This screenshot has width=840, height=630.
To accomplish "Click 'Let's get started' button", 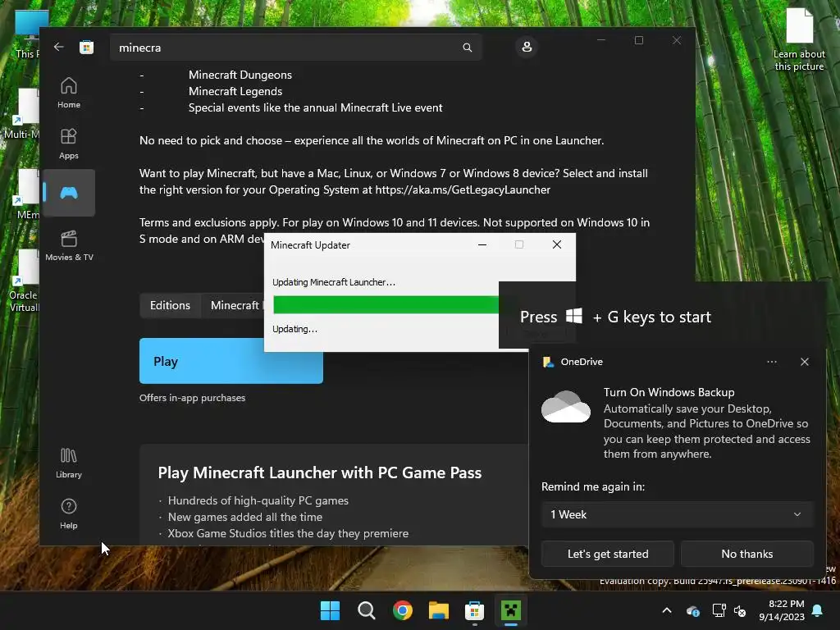I will 608,554.
